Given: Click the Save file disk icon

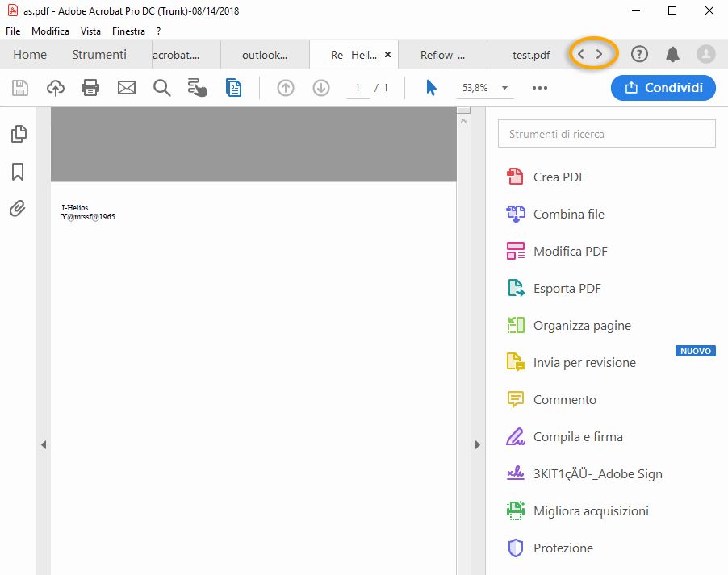Looking at the screenshot, I should coord(19,88).
